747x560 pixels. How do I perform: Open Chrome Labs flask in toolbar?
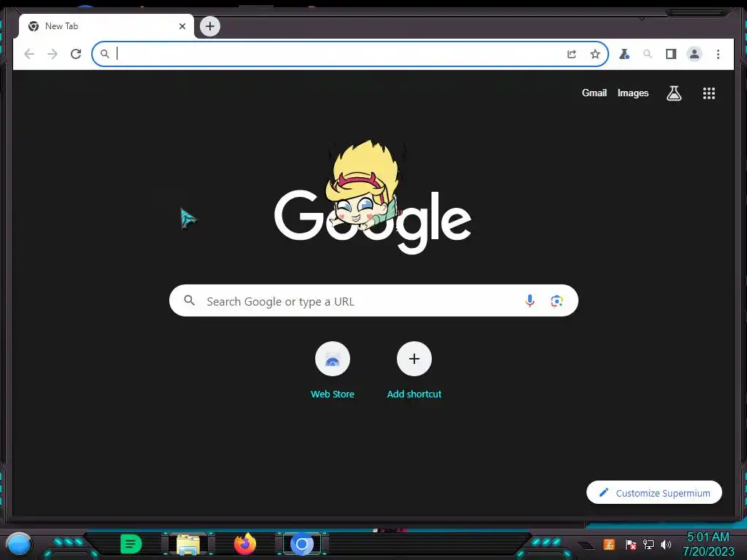[624, 54]
